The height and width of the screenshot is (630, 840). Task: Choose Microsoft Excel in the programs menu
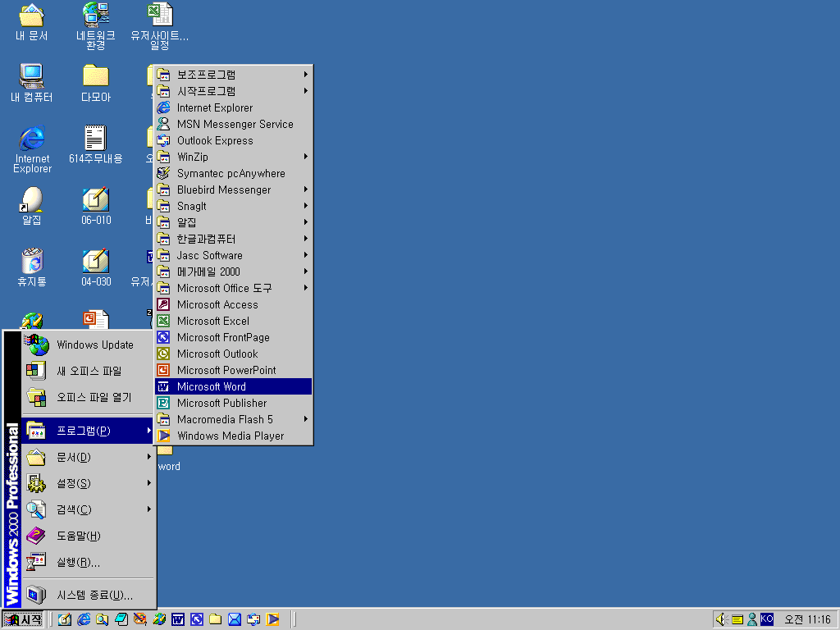[233, 321]
